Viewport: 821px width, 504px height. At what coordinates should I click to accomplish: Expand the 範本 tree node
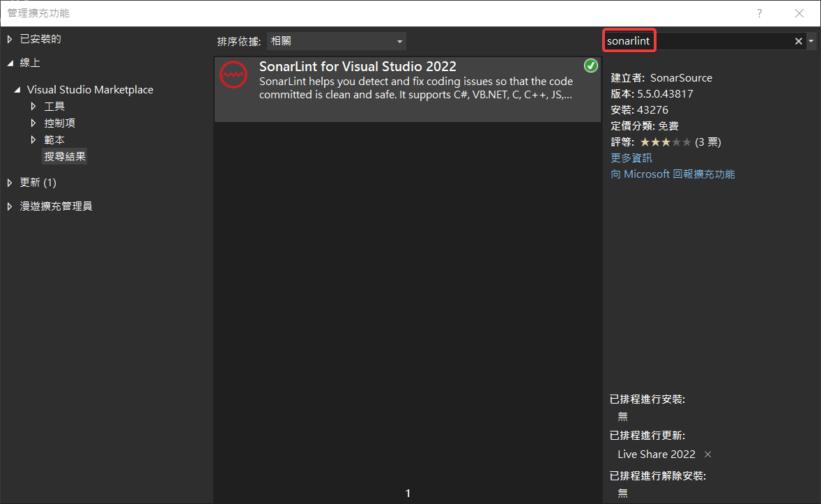[x=33, y=140]
